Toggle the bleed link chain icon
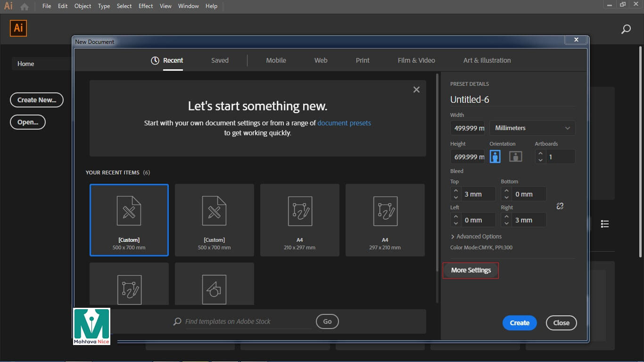644x362 pixels. (x=560, y=206)
